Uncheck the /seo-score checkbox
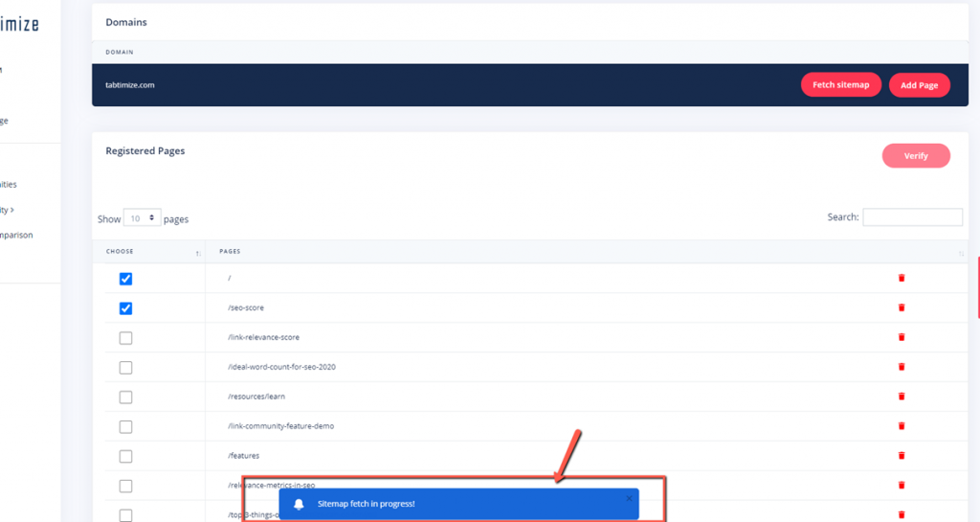This screenshot has height=522, width=980. click(x=125, y=308)
